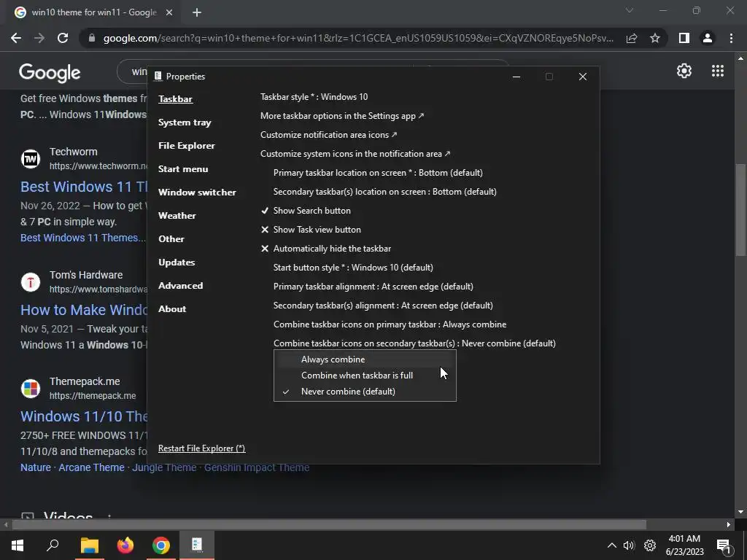Screen dimensions: 747x560
Task: Open the Chrome tab search chevron
Action: (630, 10)
